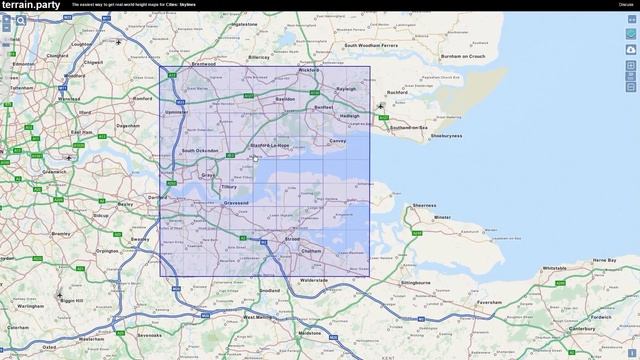Click the Canvey label on map
Viewport: 640px width, 360px height.
[338, 141]
